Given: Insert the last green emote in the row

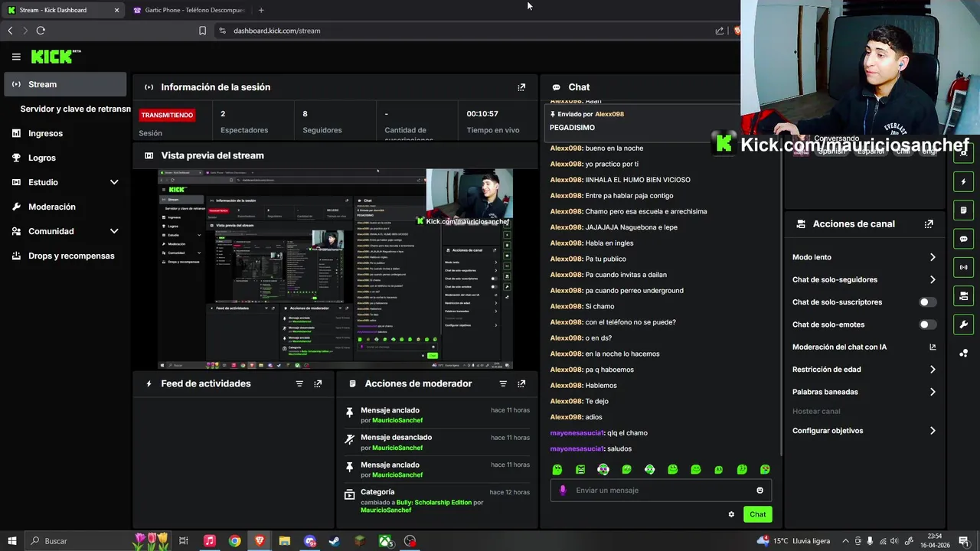Looking at the screenshot, I should [765, 470].
